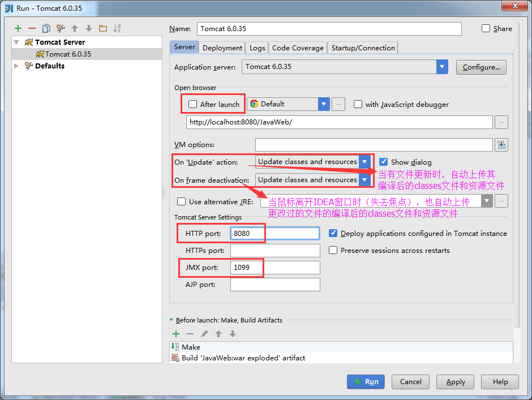Close the Run configuration dialog

coord(515,6)
